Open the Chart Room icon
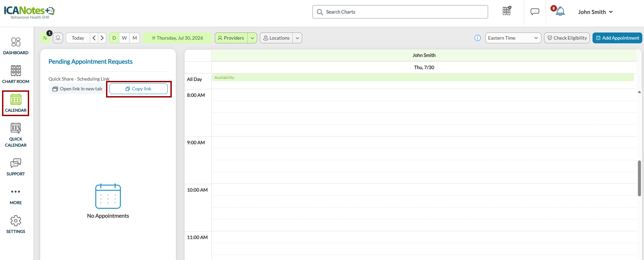Image resolution: width=644 pixels, height=260 pixels. [x=16, y=74]
